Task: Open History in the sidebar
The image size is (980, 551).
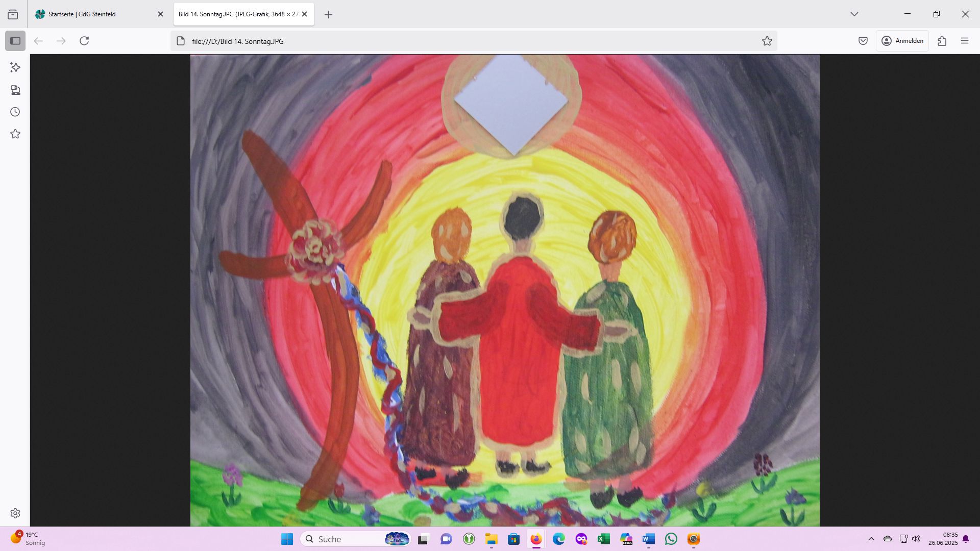Action: pos(15,112)
